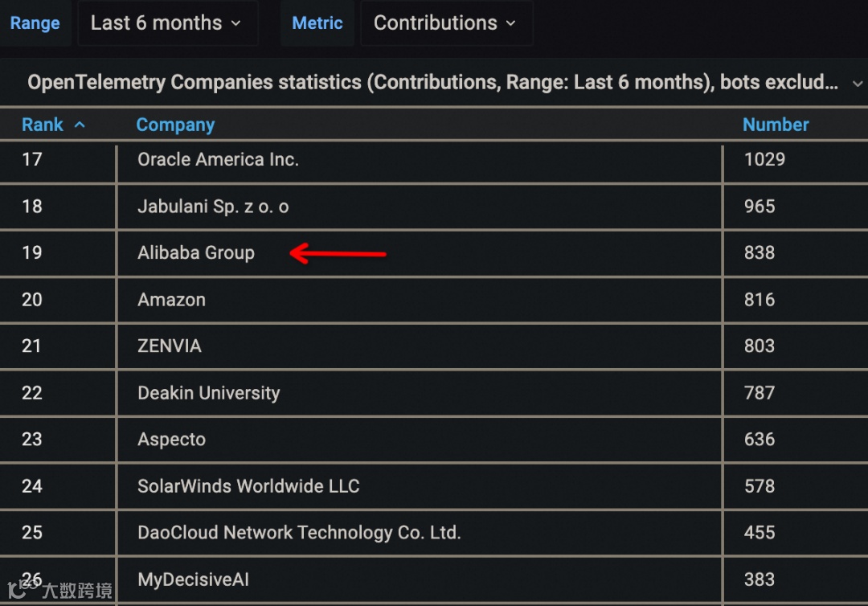Click the number 1029 for Oracle
Image resolution: width=868 pixels, height=606 pixels.
click(x=764, y=159)
